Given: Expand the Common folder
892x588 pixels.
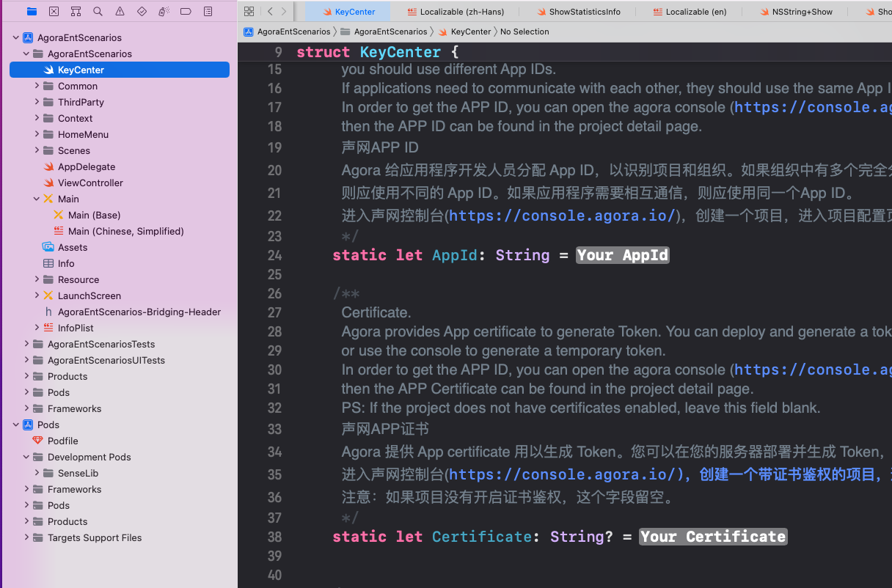Looking at the screenshot, I should click(x=37, y=86).
